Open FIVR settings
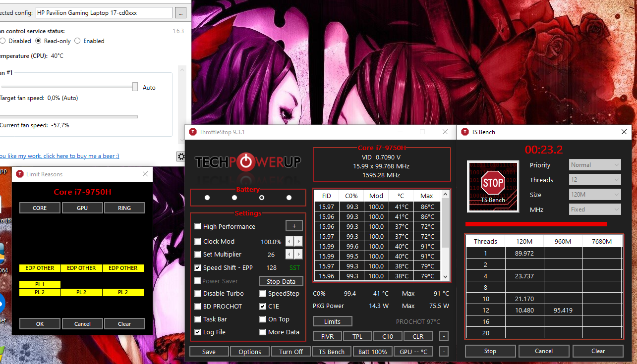This screenshot has height=364, width=637. tap(327, 336)
